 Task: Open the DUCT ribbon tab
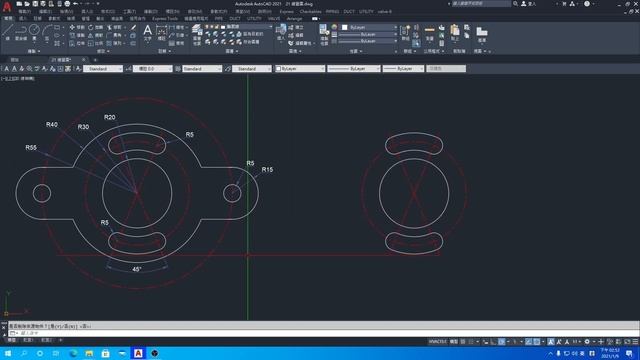pos(235,19)
